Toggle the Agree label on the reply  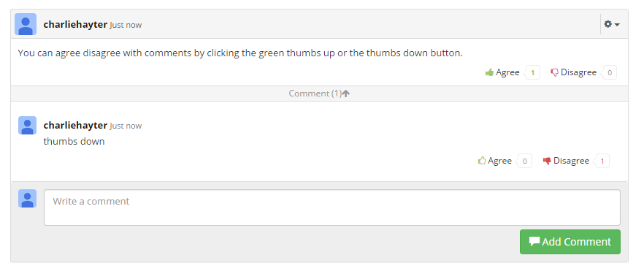(x=500, y=161)
